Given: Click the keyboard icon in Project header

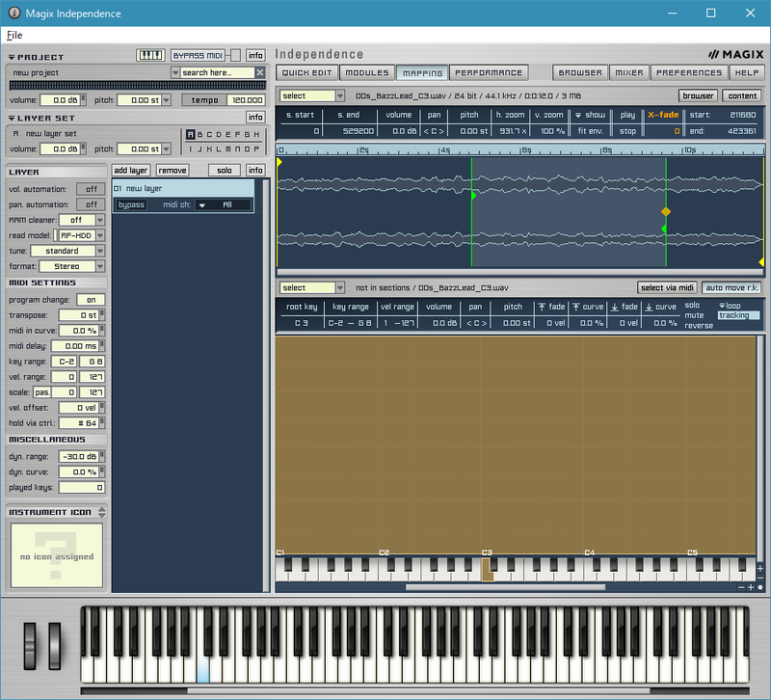Looking at the screenshot, I should 150,55.
